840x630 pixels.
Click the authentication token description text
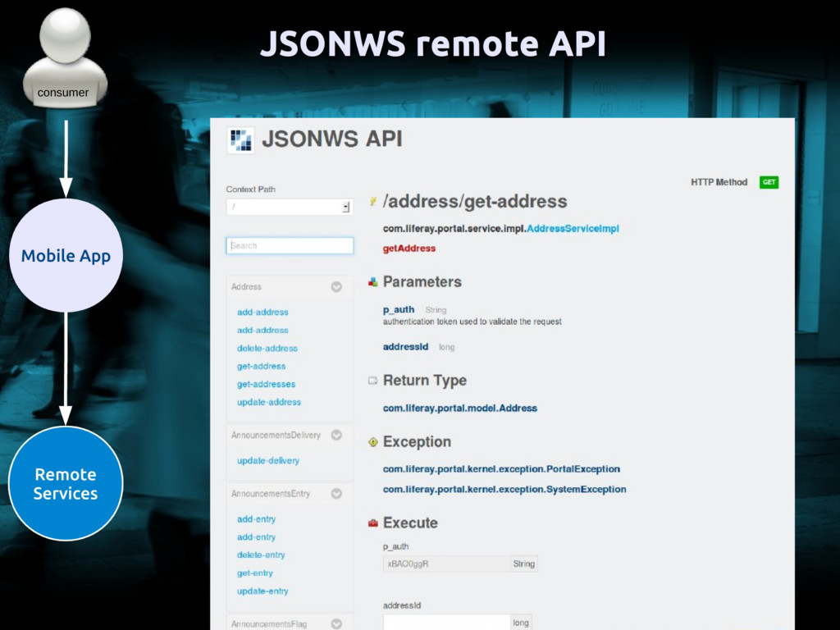pyautogui.click(x=472, y=322)
